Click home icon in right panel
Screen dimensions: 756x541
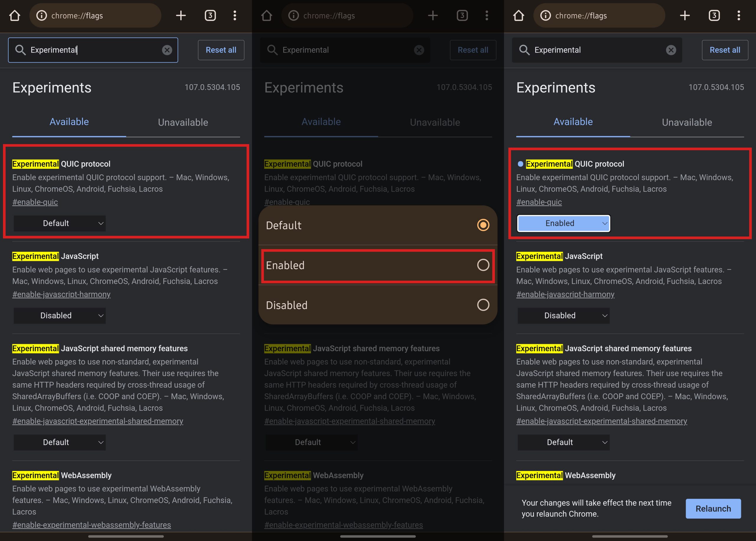pyautogui.click(x=519, y=15)
